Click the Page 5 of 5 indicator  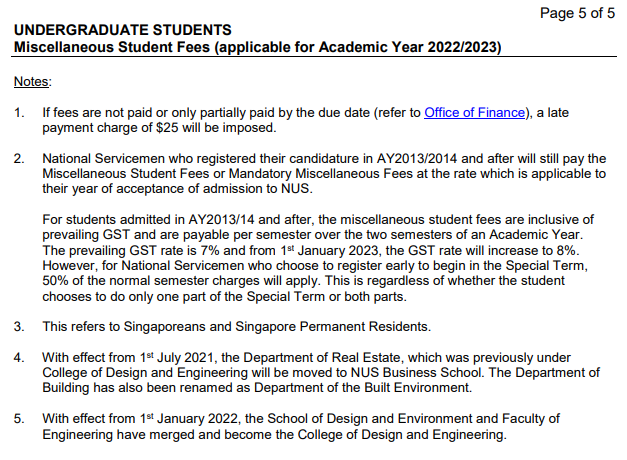pos(577,13)
